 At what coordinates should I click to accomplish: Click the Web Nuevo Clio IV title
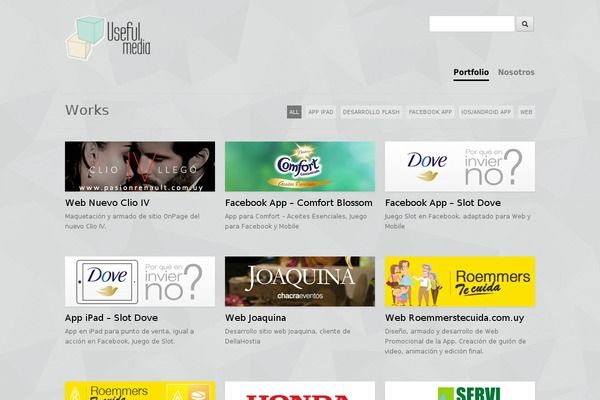(107, 203)
